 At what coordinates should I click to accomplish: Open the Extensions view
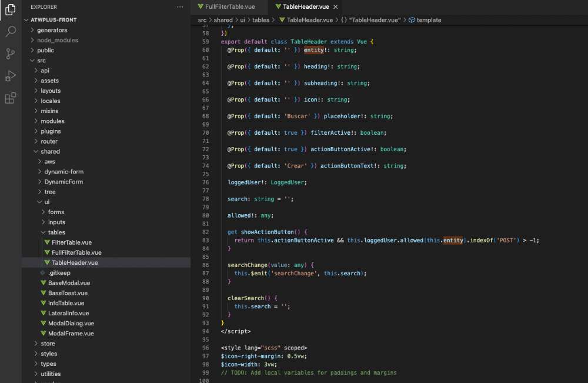click(x=11, y=98)
